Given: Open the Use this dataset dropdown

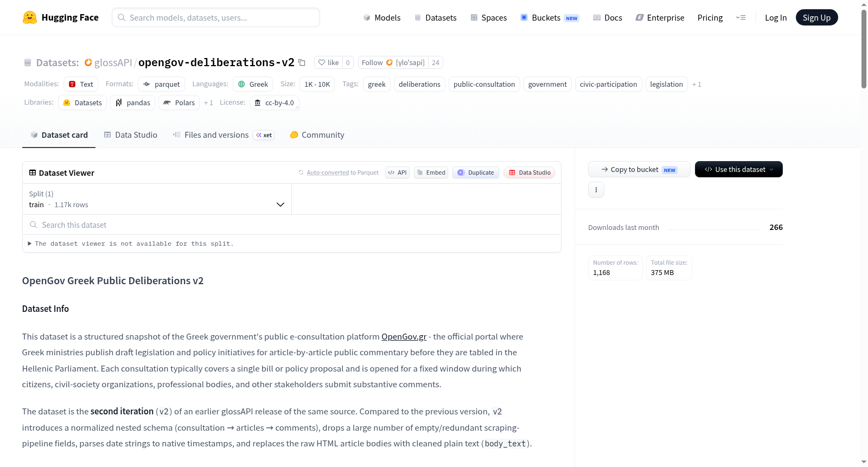Looking at the screenshot, I should [x=739, y=169].
